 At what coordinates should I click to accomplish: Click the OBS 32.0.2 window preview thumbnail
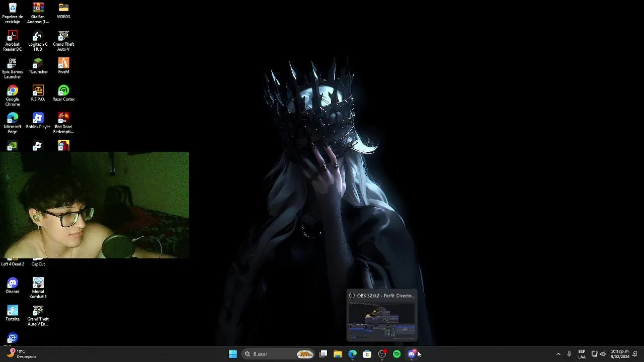382,321
